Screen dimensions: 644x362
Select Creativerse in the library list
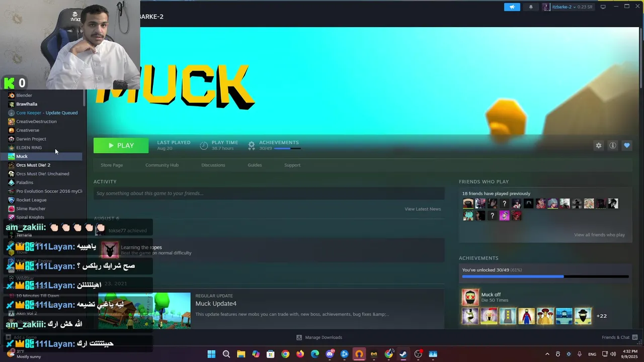tap(28, 130)
